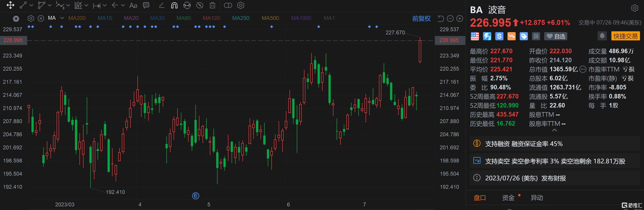This screenshot has width=644, height=210.
Task: Click the gray bookmark note icon
Action: pyautogui.click(x=536, y=36)
